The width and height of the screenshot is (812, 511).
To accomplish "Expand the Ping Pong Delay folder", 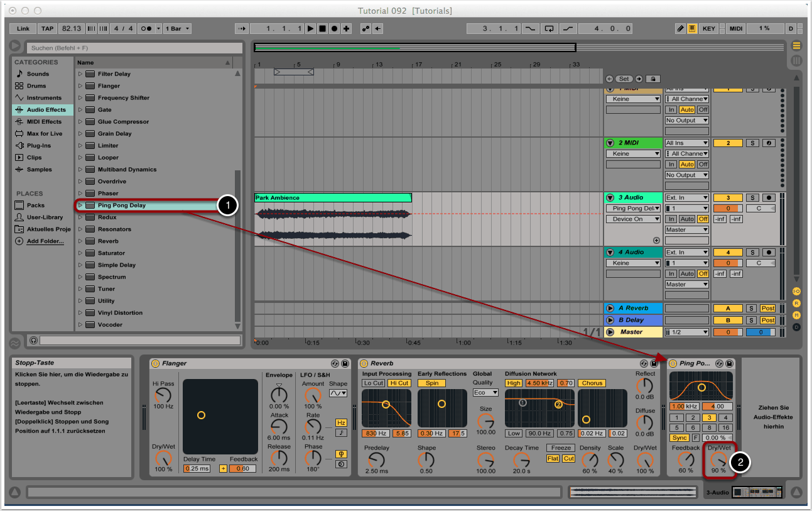I will point(80,206).
